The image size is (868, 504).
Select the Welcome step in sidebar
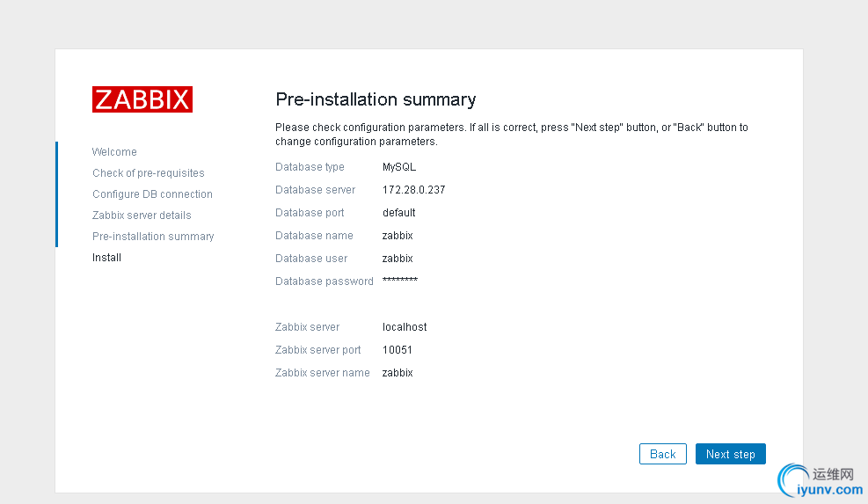coord(114,152)
